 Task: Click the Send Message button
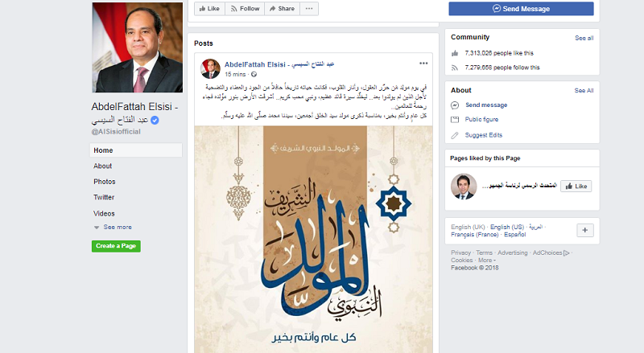coord(521,9)
